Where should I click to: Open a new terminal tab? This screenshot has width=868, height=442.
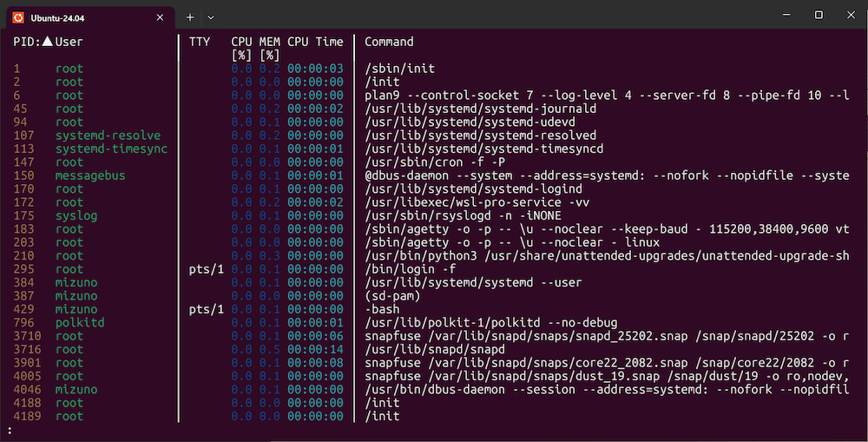[190, 16]
